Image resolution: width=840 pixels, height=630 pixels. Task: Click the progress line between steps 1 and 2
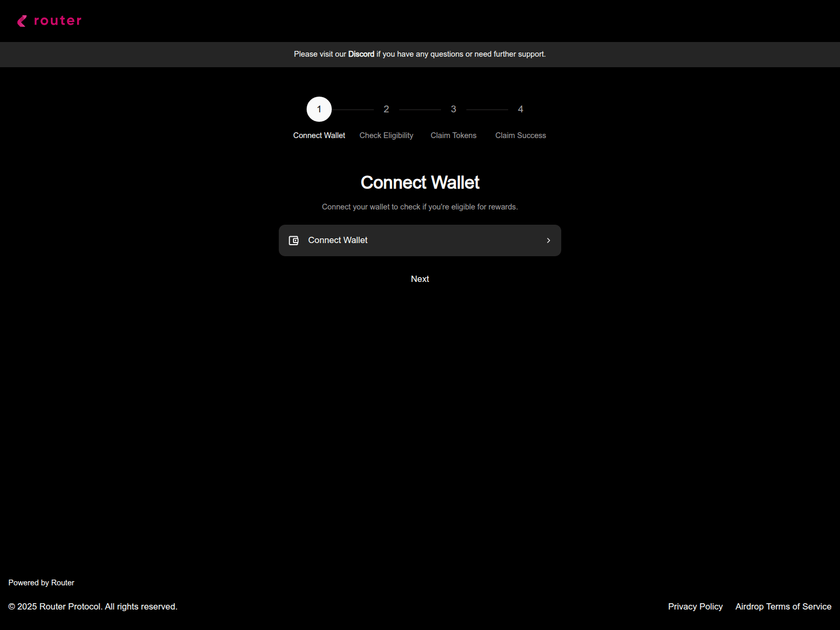coord(352,109)
